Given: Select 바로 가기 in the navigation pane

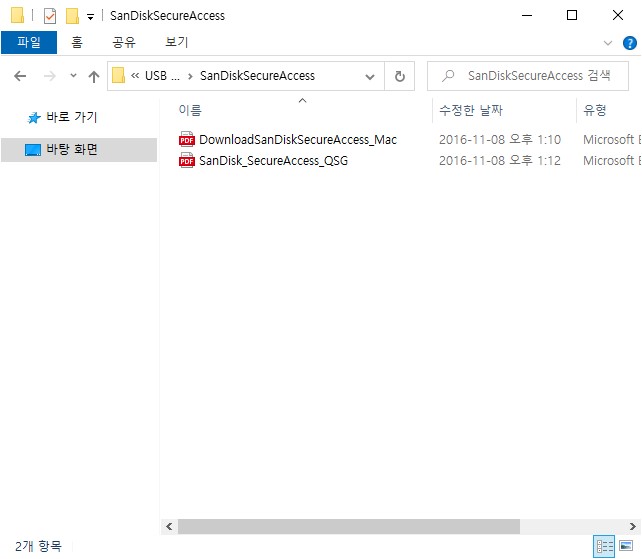Looking at the screenshot, I should tap(71, 117).
